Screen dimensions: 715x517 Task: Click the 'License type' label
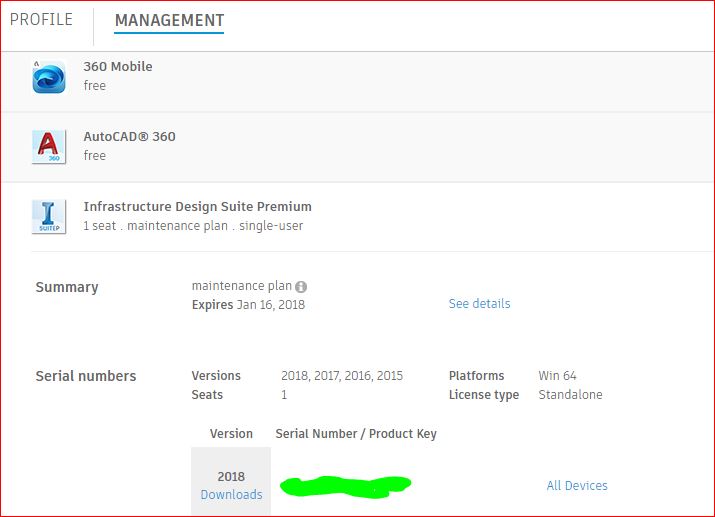click(x=484, y=395)
